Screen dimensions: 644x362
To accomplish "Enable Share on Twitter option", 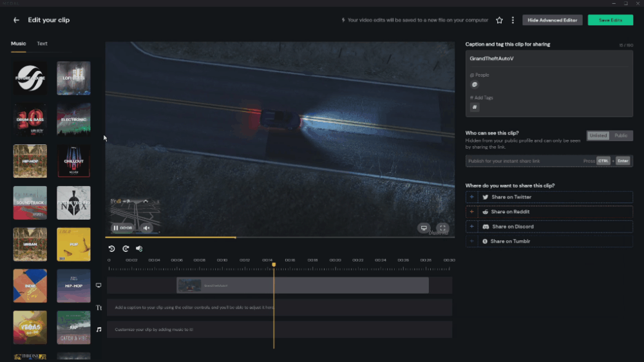I will (549, 197).
